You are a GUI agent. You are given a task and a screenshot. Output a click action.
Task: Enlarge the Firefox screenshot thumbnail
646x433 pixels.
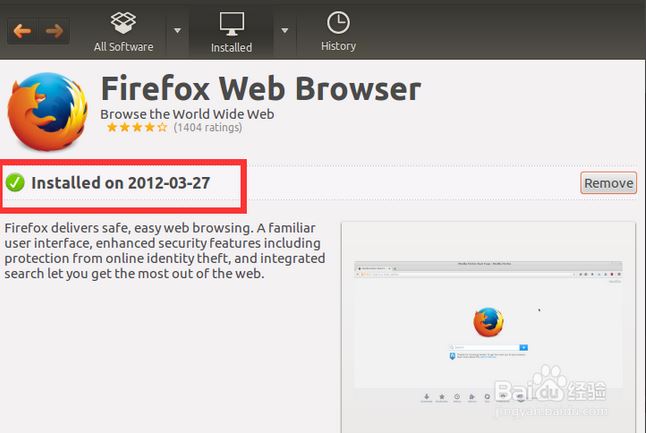[489, 327]
